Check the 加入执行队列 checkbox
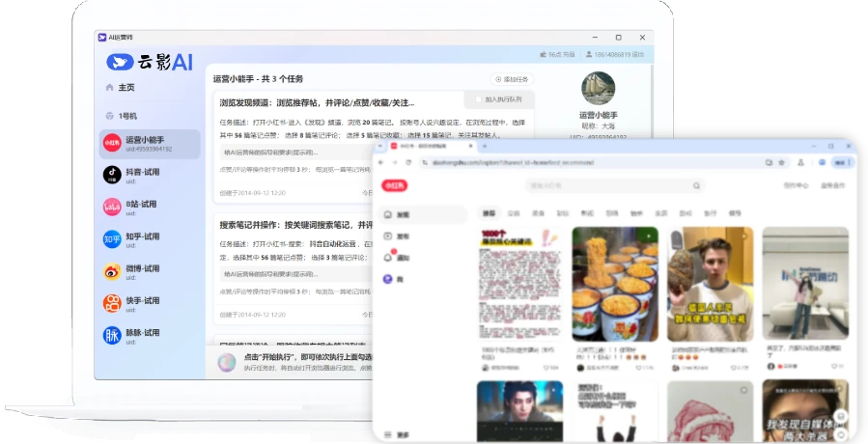This screenshot has width=868, height=444. 476,99
